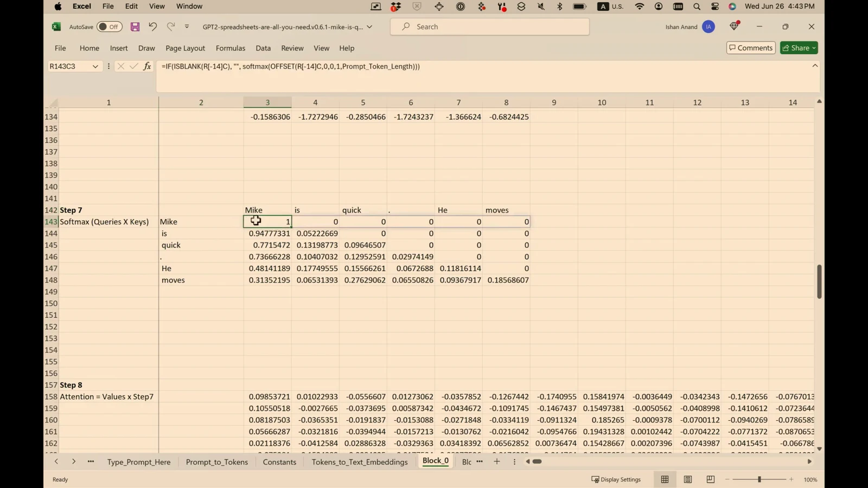Open Display Settings in status bar
This screenshot has height=488, width=868.
coord(616,480)
